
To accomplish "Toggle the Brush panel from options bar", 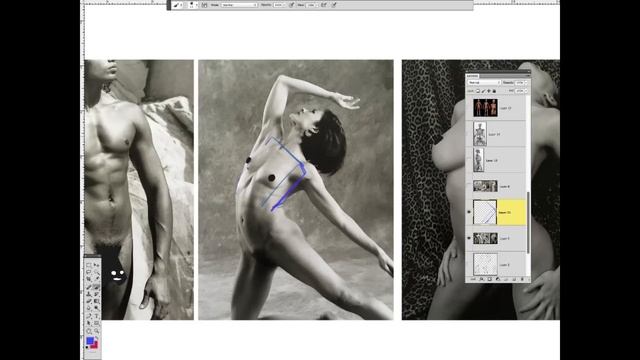I will (204, 5).
